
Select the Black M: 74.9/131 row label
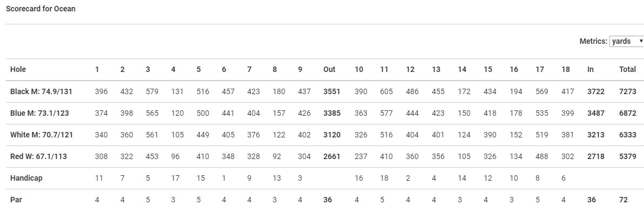(41, 92)
